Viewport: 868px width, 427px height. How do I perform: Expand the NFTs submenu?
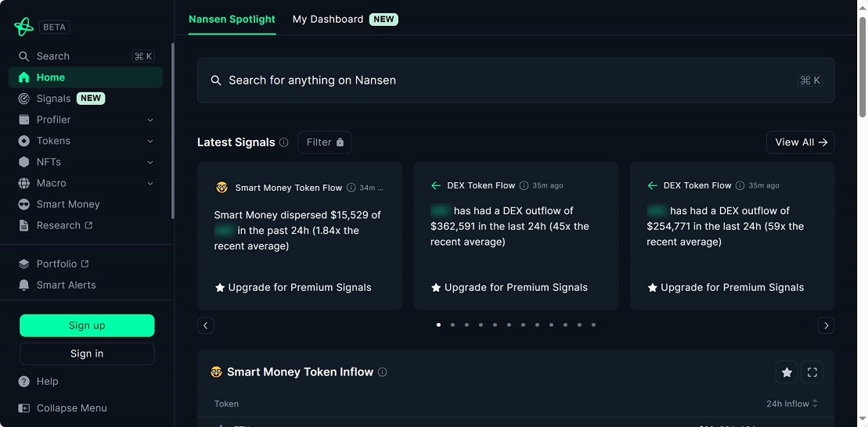click(x=150, y=162)
